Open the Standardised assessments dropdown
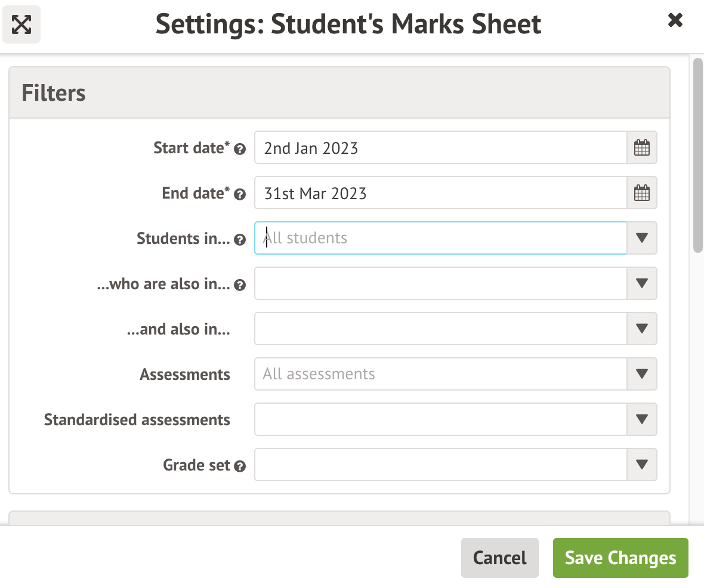This screenshot has width=704, height=588. coord(642,419)
